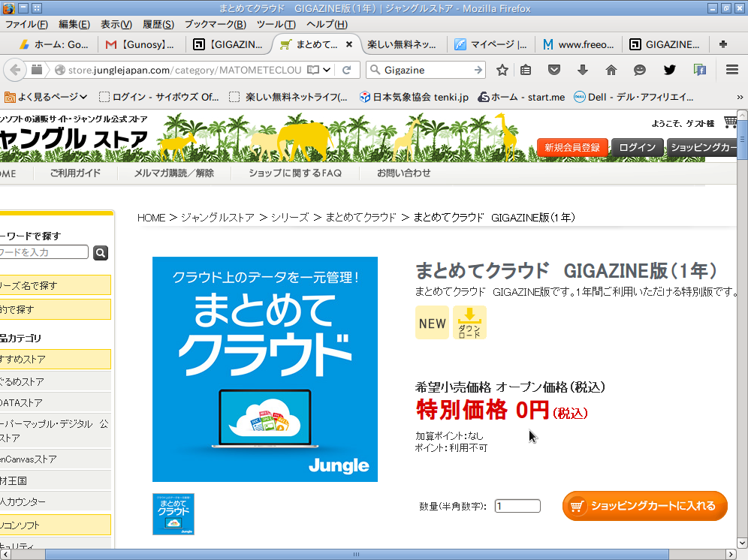The height and width of the screenshot is (560, 748).
Task: Show more bookmarks chevron at toolbar end
Action: pos(740,98)
